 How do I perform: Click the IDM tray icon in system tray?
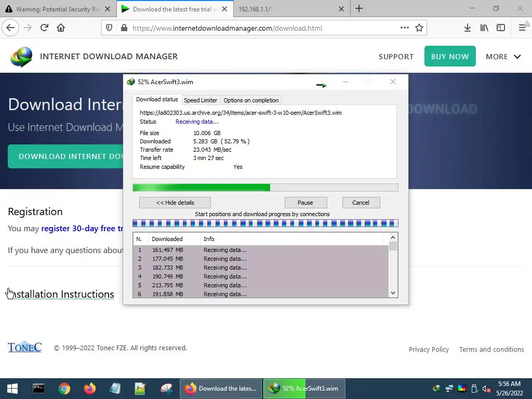[437, 389]
